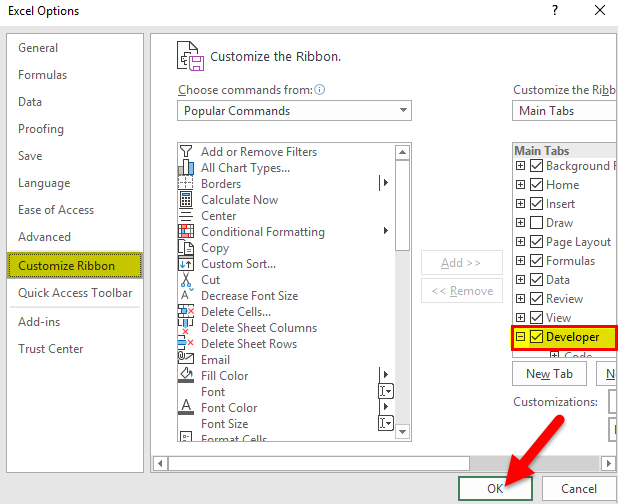Open the Font combo box arrow
The image size is (618, 504).
pos(386,391)
